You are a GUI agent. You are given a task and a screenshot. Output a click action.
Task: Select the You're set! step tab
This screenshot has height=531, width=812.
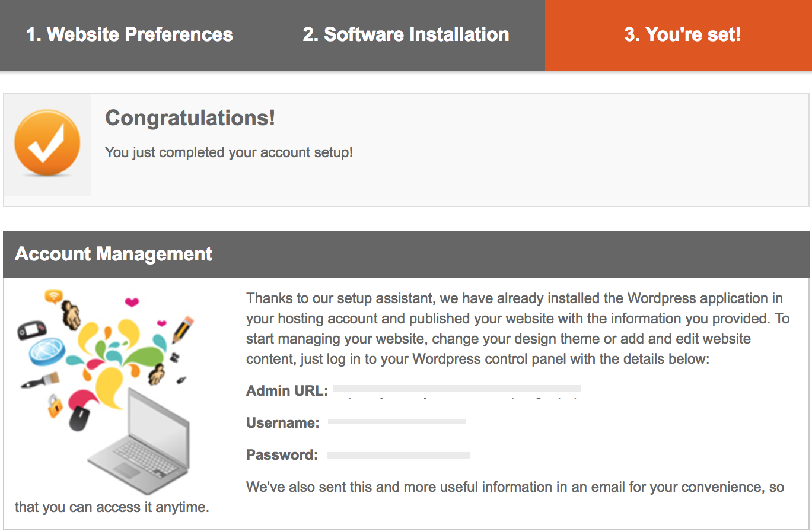[682, 34]
